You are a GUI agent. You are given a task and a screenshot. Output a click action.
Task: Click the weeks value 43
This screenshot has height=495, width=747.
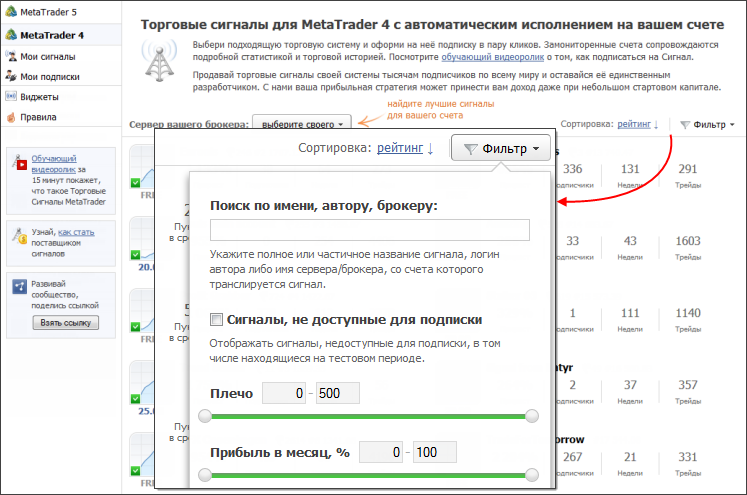pyautogui.click(x=630, y=241)
